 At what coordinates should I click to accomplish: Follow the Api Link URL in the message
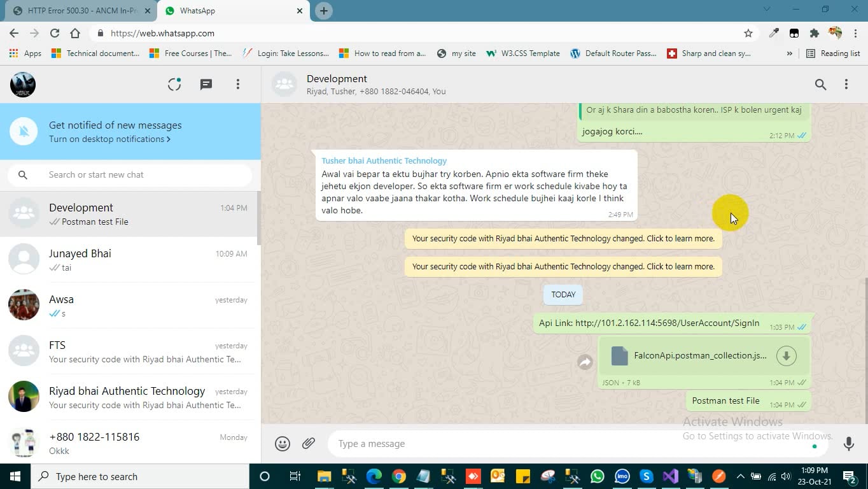coord(667,323)
